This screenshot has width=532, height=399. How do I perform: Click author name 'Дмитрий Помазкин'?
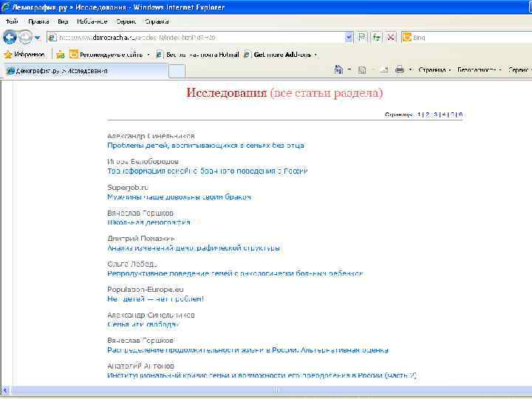141,239
